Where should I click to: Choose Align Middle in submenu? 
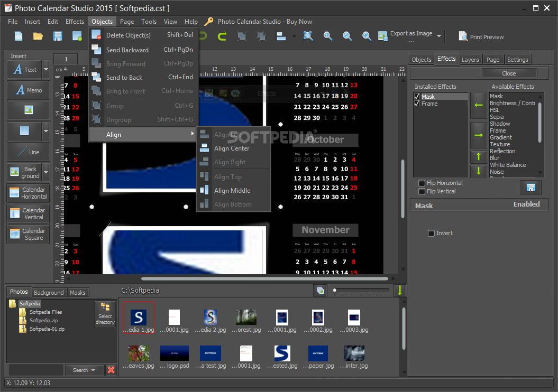[233, 191]
